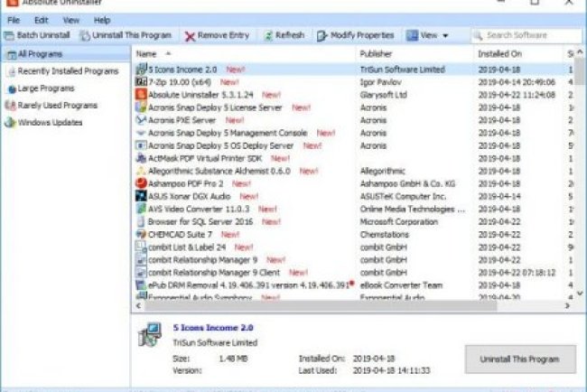Sort list by Installed On column header
The image size is (587, 392).
tap(499, 54)
